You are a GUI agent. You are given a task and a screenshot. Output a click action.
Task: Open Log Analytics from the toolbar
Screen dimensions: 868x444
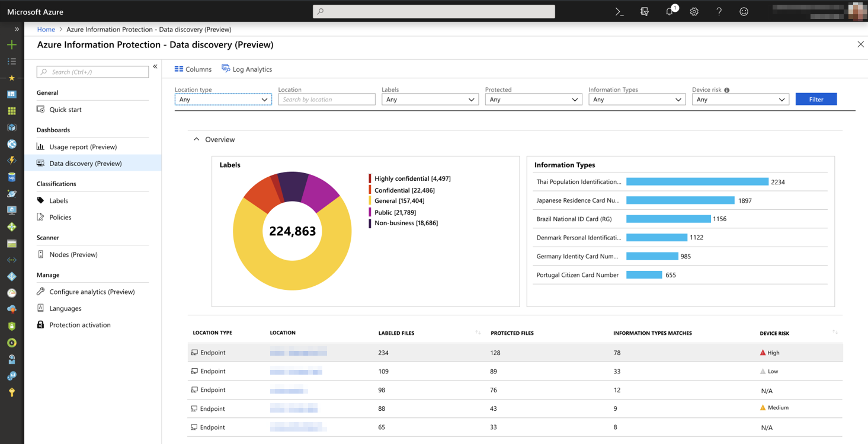246,69
